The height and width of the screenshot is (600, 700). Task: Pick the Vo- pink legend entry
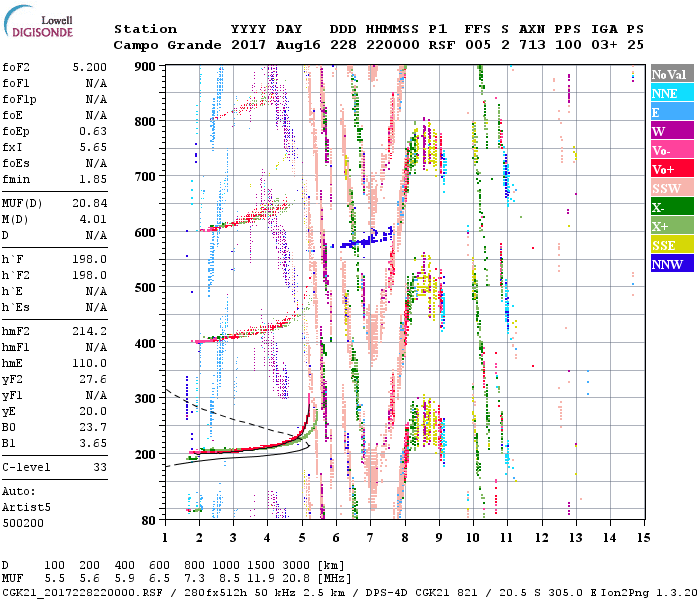[x=669, y=151]
